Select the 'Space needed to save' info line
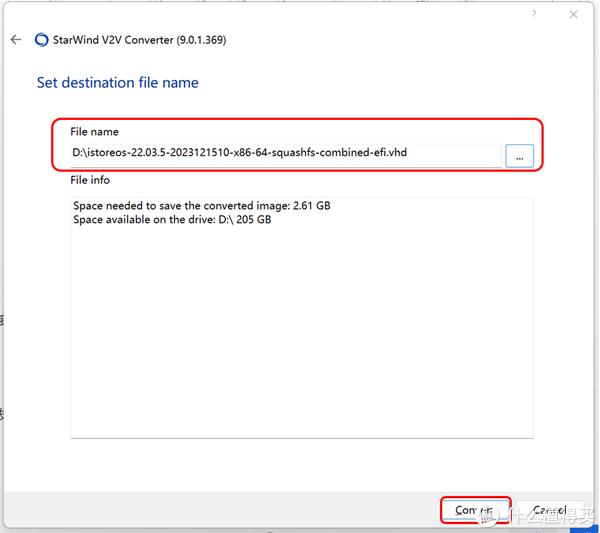Screen dimensions: 600x533 pyautogui.click(x=202, y=206)
